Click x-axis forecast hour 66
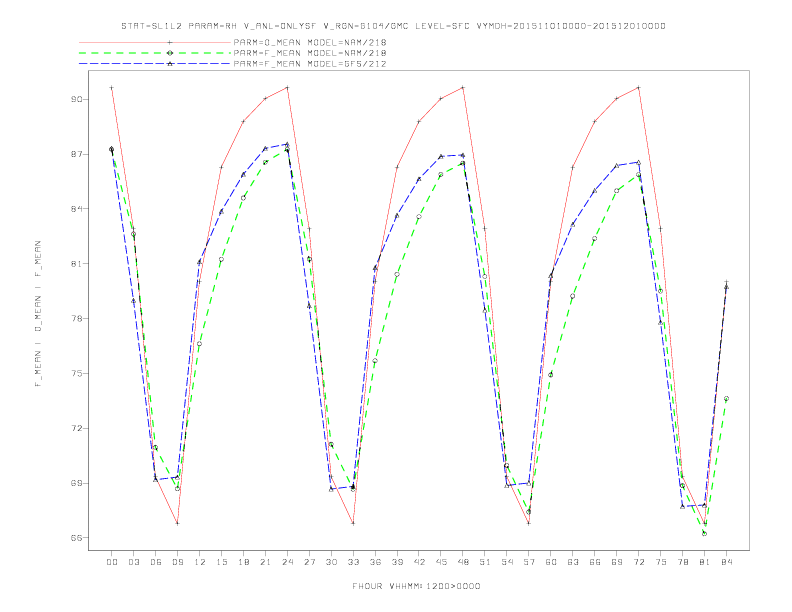 [x=595, y=562]
